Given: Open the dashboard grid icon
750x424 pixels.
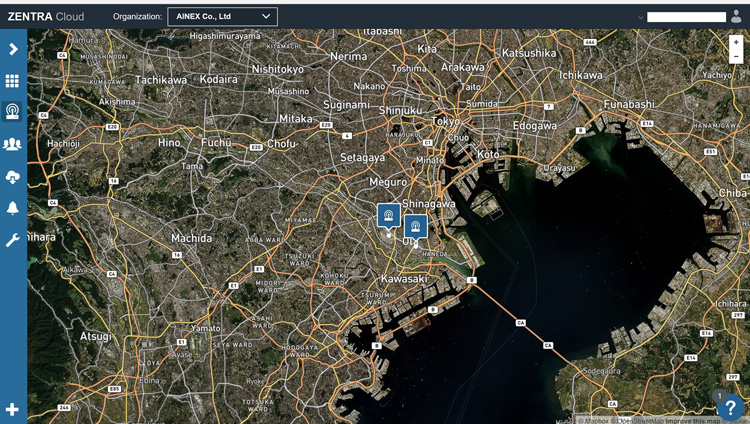Looking at the screenshot, I should [x=12, y=81].
